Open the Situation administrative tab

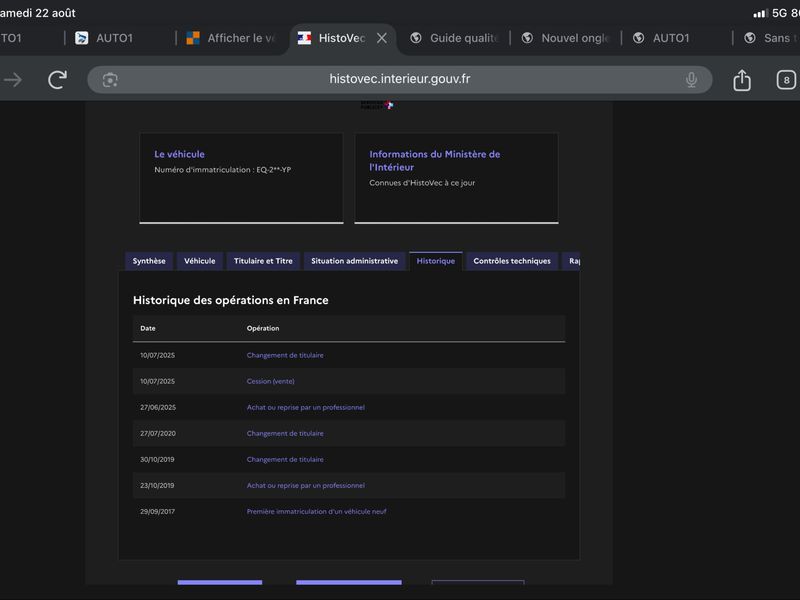pyautogui.click(x=355, y=261)
